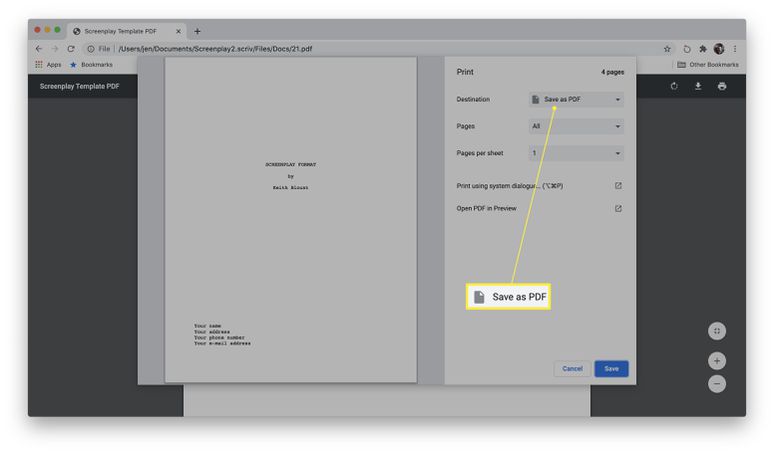The image size is (774, 454).
Task: Click the PDF viewer print icon
Action: pos(722,86)
